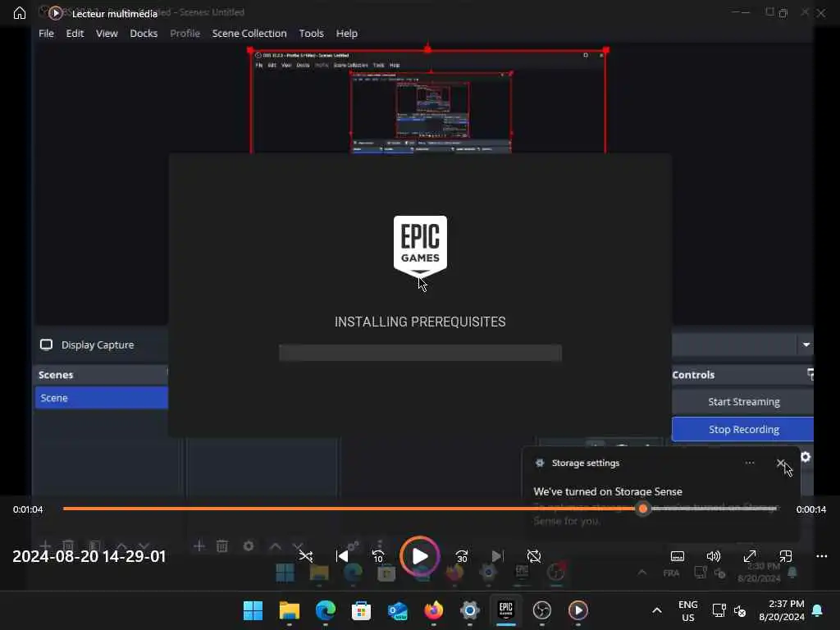This screenshot has width=840, height=630.
Task: Jump to the previous track
Action: coord(342,556)
